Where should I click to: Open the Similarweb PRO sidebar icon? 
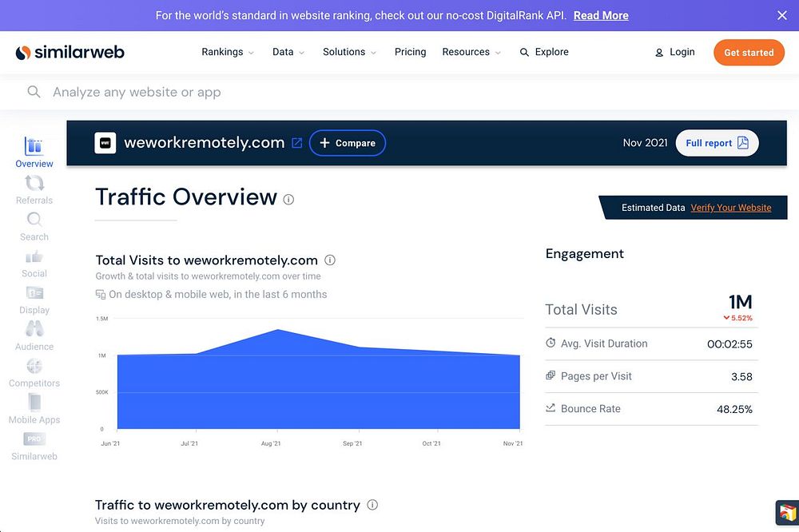34,439
